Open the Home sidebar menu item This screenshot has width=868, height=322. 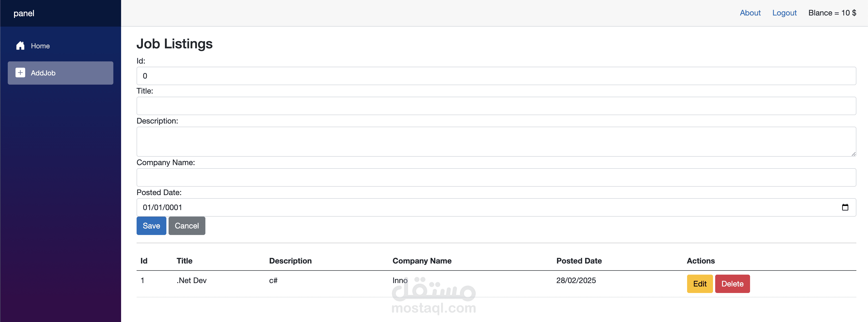(x=40, y=46)
